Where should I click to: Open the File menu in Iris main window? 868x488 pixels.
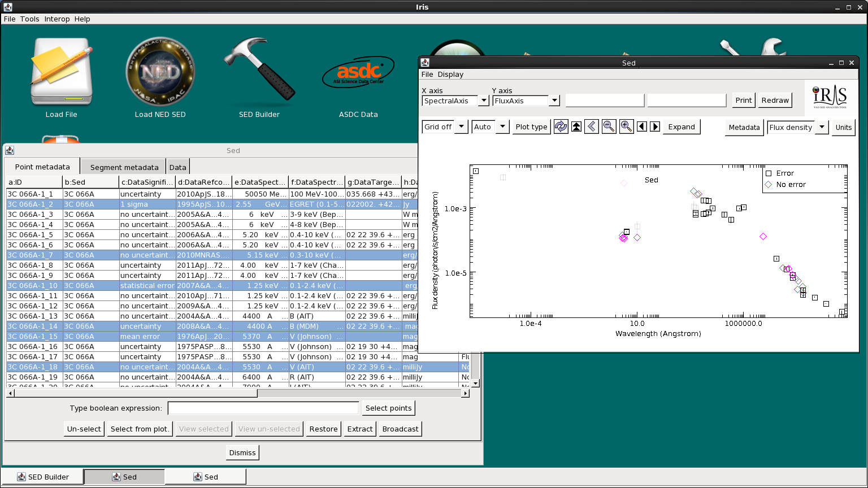tap(10, 19)
